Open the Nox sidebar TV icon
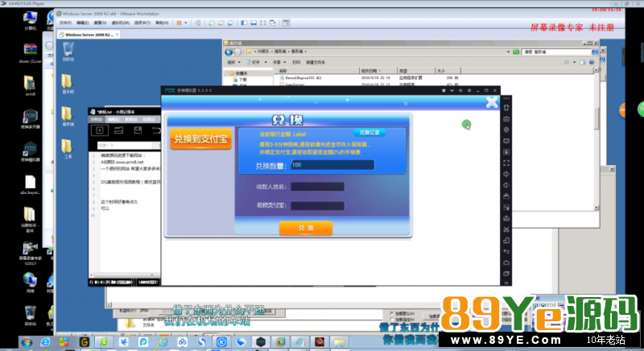 point(506,119)
